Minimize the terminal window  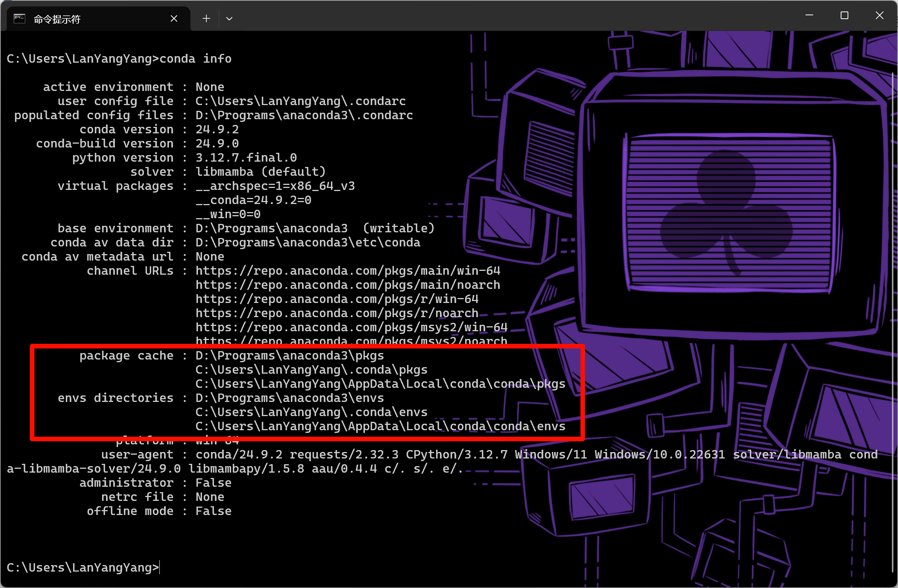click(809, 15)
